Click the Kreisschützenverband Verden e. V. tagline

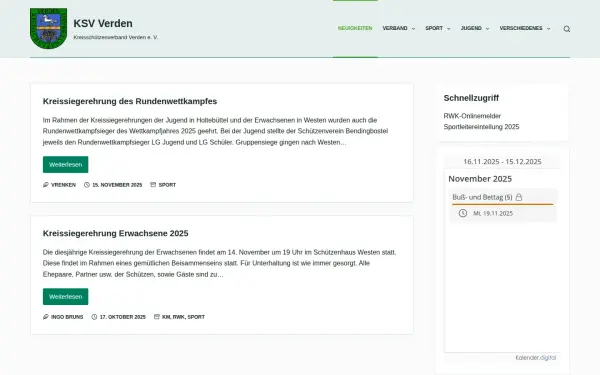point(116,38)
